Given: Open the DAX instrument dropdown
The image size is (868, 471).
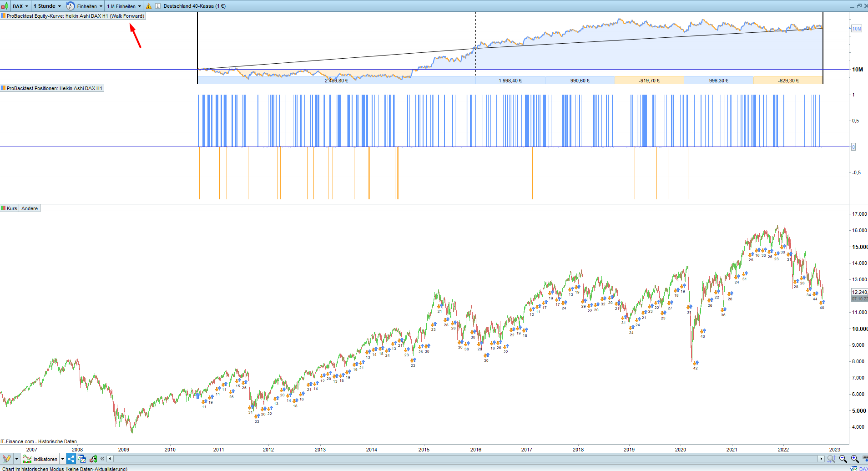Looking at the screenshot, I should click(20, 6).
